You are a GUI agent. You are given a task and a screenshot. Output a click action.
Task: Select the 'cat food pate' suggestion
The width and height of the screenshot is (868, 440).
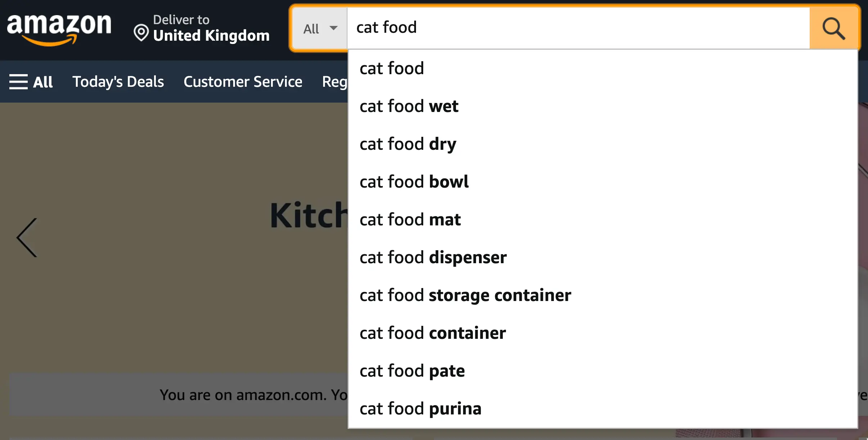(x=412, y=371)
